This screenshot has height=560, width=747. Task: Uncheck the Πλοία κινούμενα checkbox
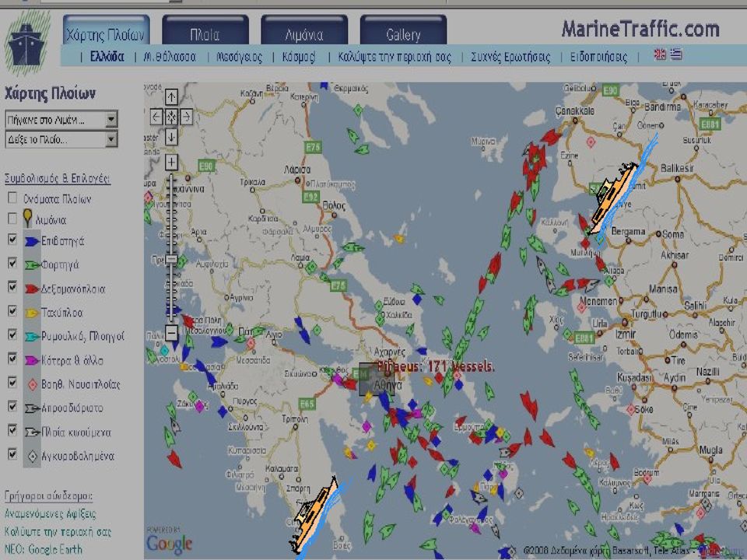[12, 430]
